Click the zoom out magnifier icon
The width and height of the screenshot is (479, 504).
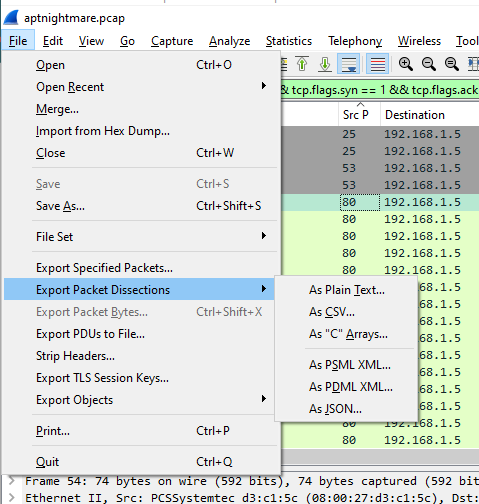pyautogui.click(x=429, y=64)
